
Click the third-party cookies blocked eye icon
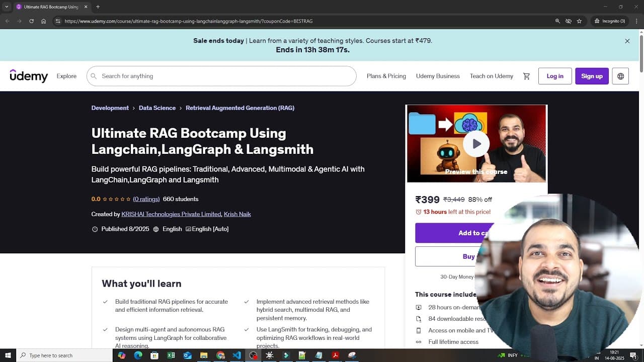click(568, 21)
